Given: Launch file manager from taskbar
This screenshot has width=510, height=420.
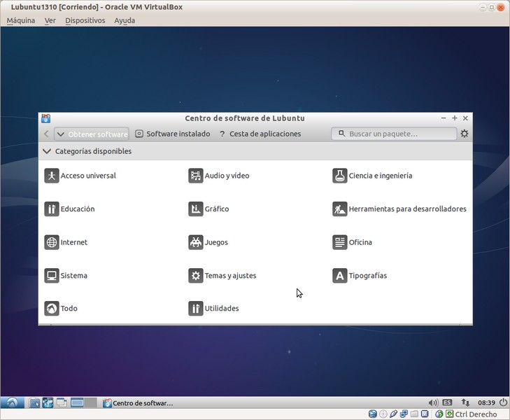Looking at the screenshot, I should [x=34, y=403].
